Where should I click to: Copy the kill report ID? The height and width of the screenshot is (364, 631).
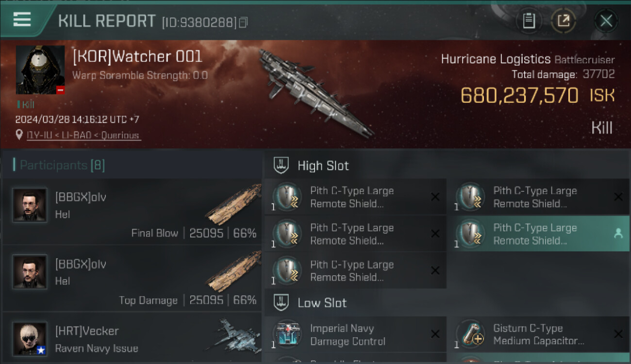[x=243, y=22]
